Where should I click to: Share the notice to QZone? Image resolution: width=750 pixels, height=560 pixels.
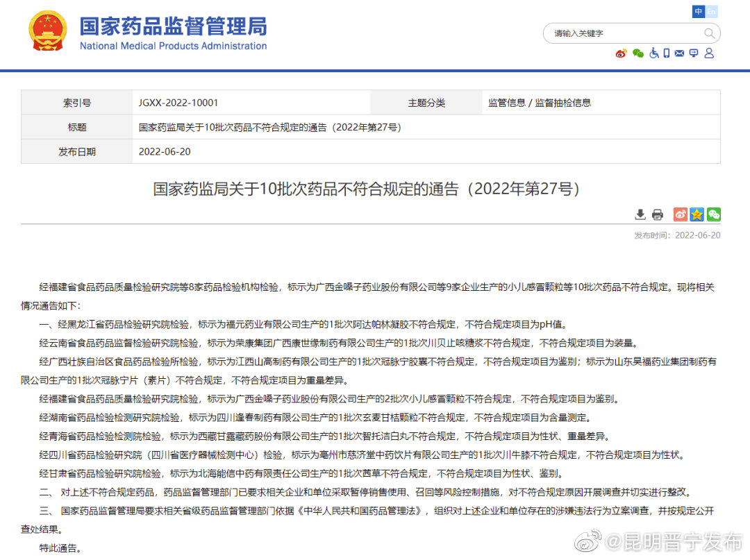coord(697,214)
